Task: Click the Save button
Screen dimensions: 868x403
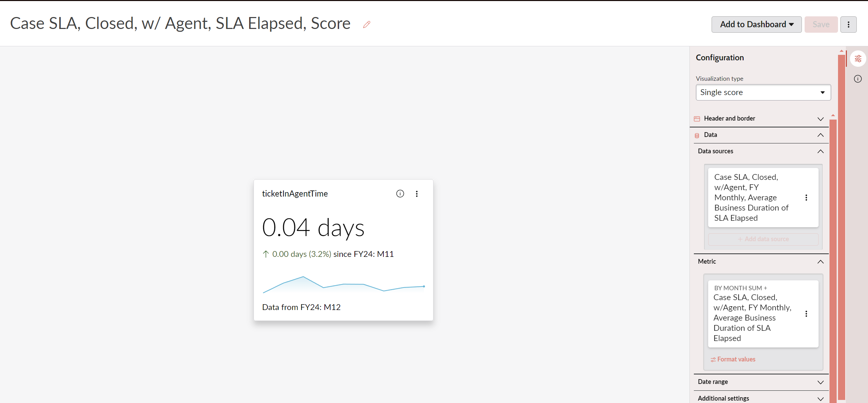Action: coord(821,25)
